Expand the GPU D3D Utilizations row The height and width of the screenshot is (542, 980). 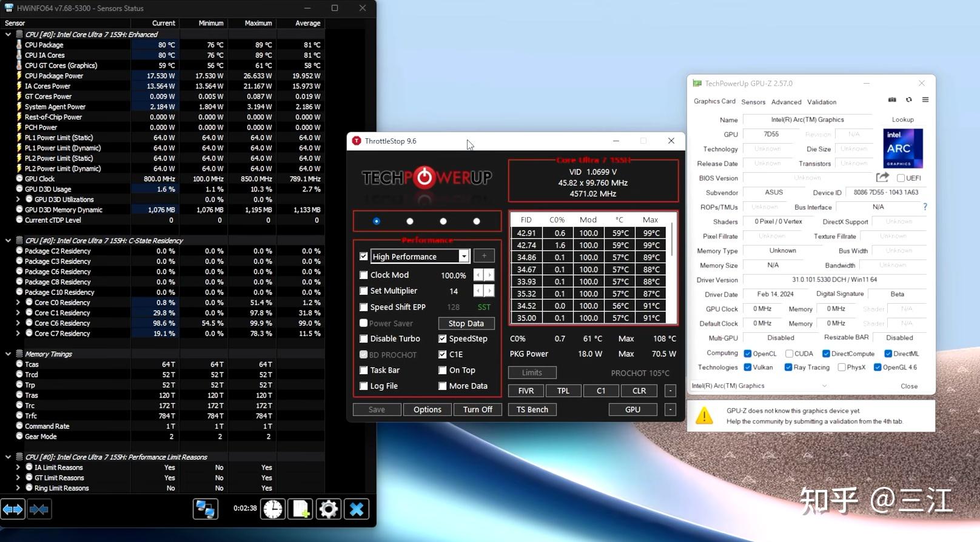coord(18,199)
